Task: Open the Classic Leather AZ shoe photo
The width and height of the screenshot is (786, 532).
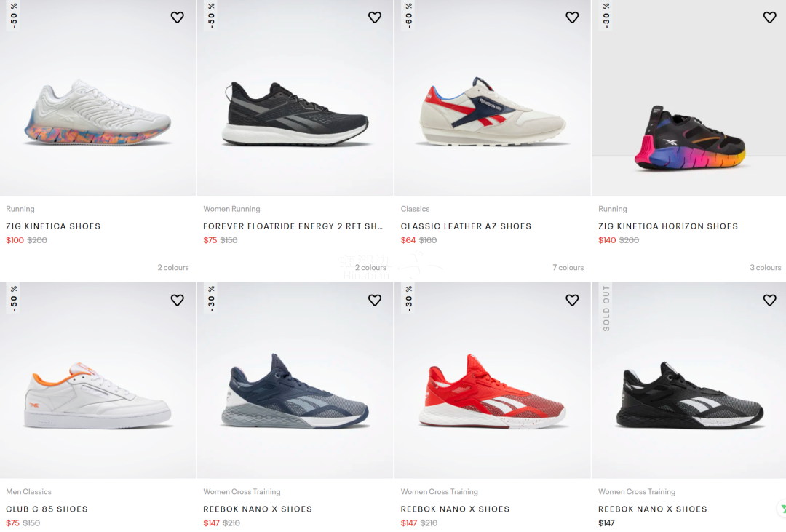Action: [492, 113]
